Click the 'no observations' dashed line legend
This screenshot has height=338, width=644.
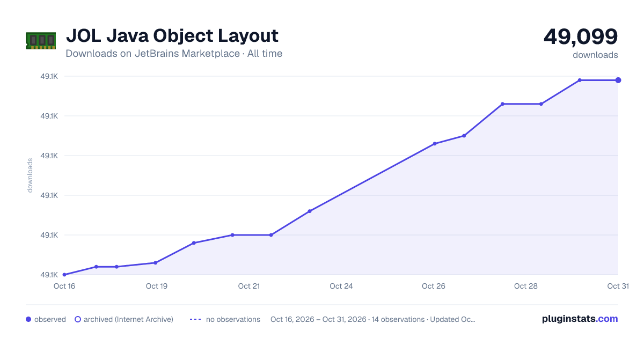point(195,319)
